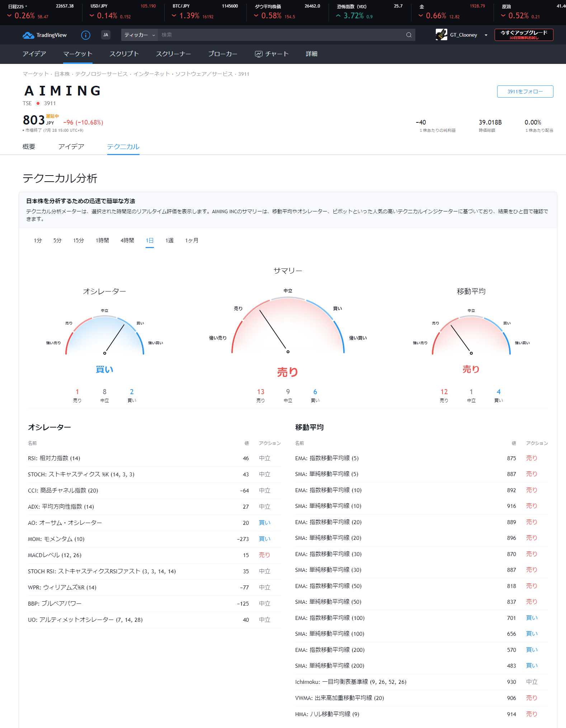Click the オシレーター gauge needle chart
The image size is (566, 728).
[104, 335]
